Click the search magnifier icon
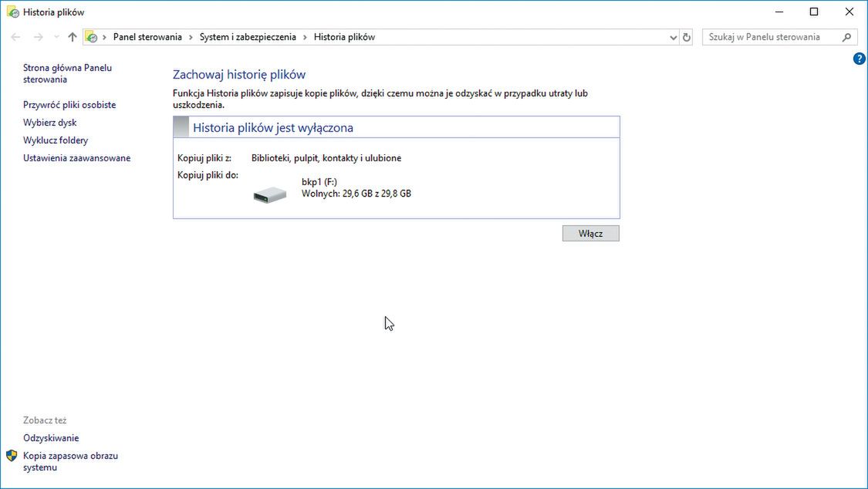The width and height of the screenshot is (868, 489). coord(846,37)
